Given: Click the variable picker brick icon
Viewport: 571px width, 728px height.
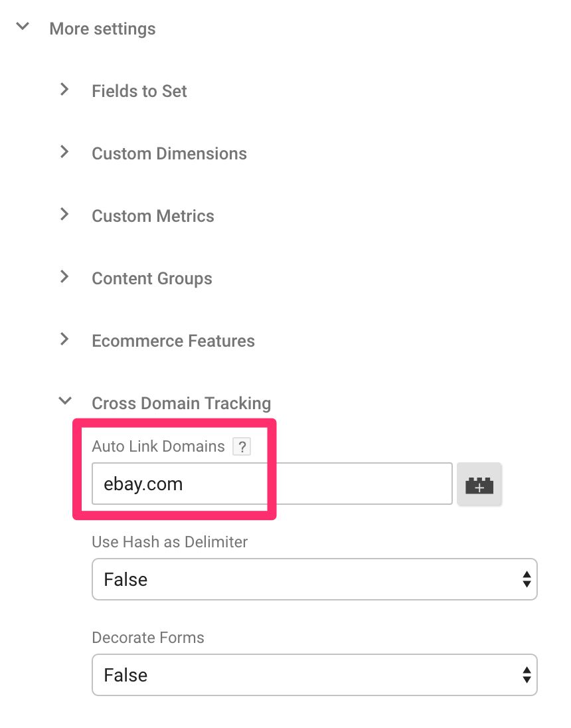Looking at the screenshot, I should tap(479, 484).
